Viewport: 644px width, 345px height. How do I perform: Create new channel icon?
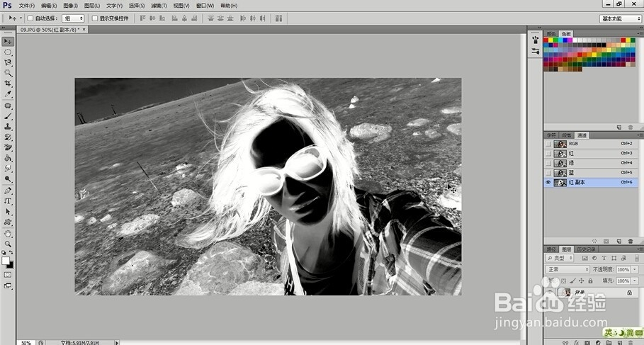coord(618,241)
